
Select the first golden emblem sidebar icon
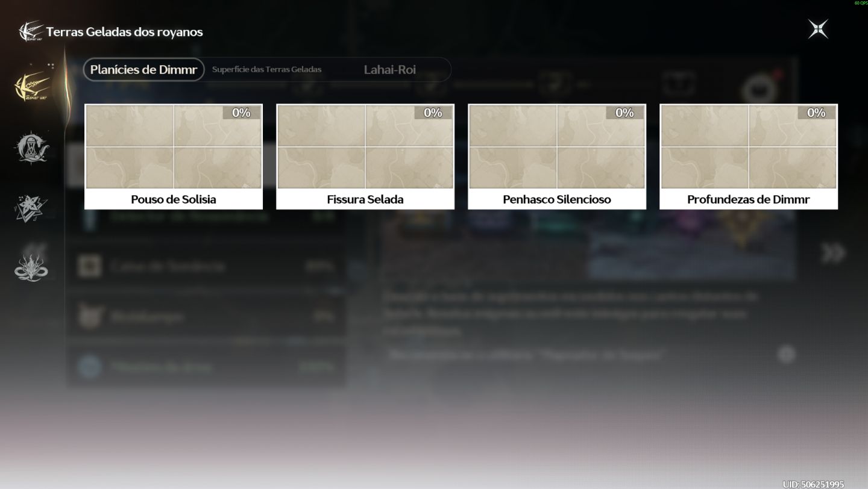click(31, 86)
